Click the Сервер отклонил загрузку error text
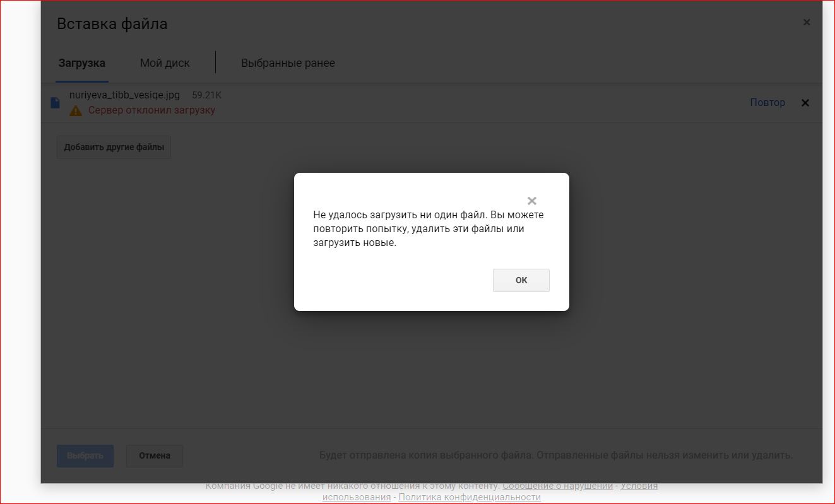 [x=151, y=110]
